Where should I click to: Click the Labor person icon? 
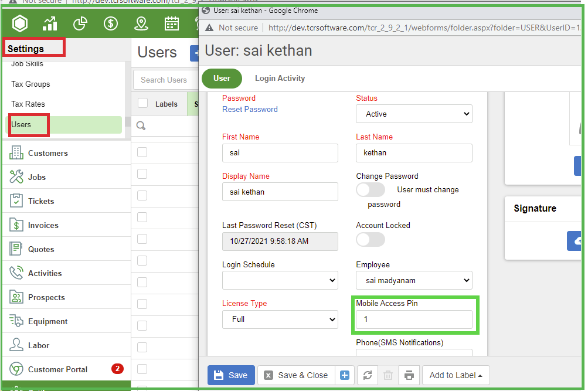click(x=16, y=345)
